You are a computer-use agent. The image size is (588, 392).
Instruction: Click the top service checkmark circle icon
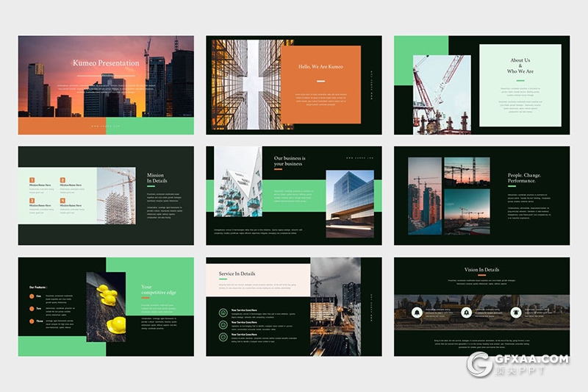[x=223, y=311]
